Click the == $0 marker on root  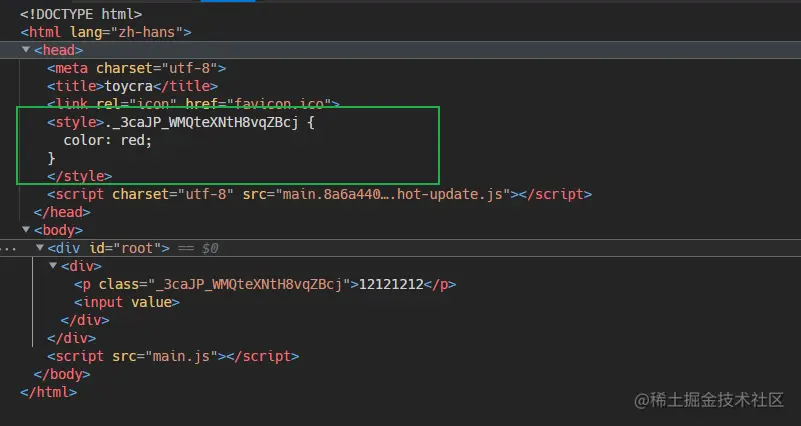[x=198, y=248]
